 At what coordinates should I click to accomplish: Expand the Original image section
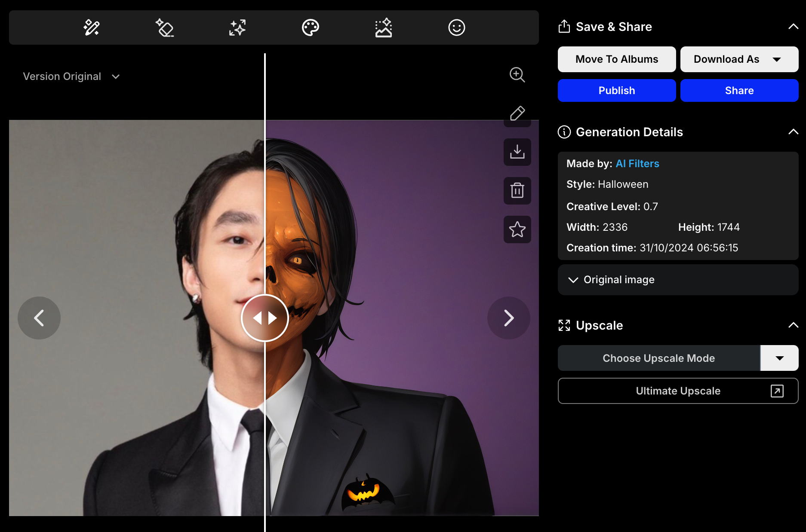pos(678,280)
